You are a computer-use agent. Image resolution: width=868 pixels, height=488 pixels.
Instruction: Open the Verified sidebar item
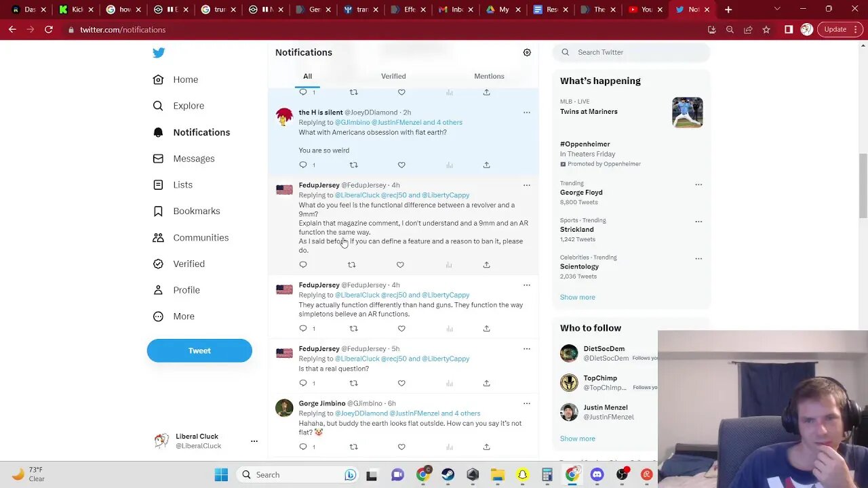pyautogui.click(x=179, y=264)
